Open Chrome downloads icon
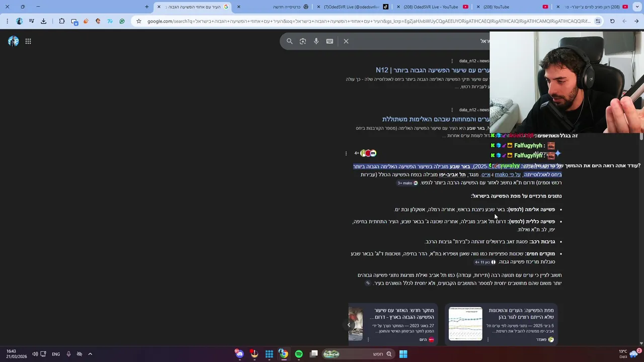The image size is (644, 362). 43,21
